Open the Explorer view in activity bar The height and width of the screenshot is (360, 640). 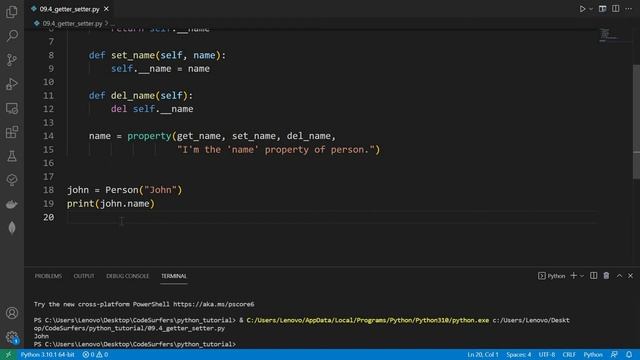coord(12,12)
